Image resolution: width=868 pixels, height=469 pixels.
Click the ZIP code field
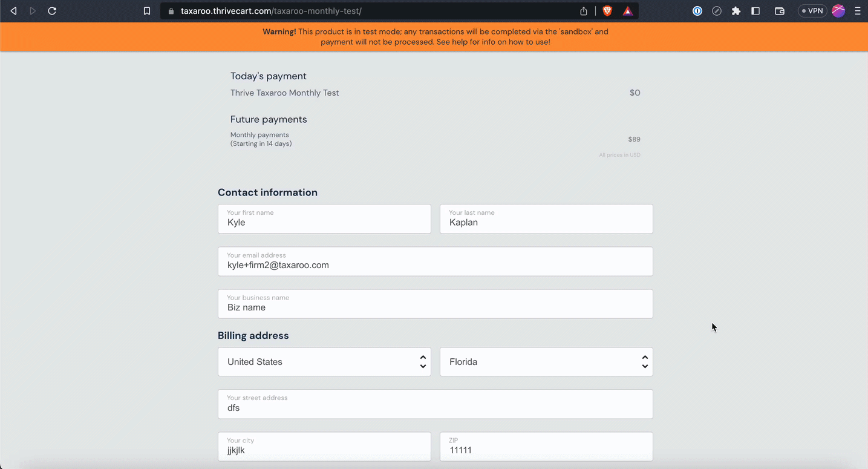click(546, 447)
